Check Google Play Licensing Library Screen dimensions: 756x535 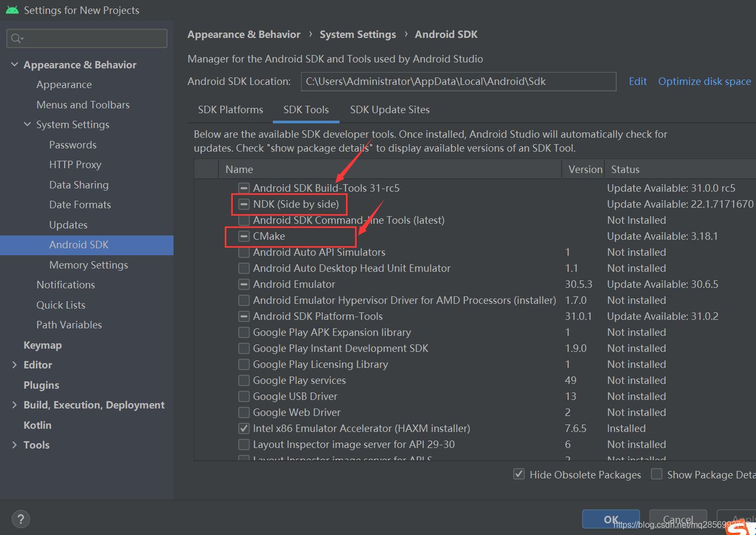pos(244,364)
